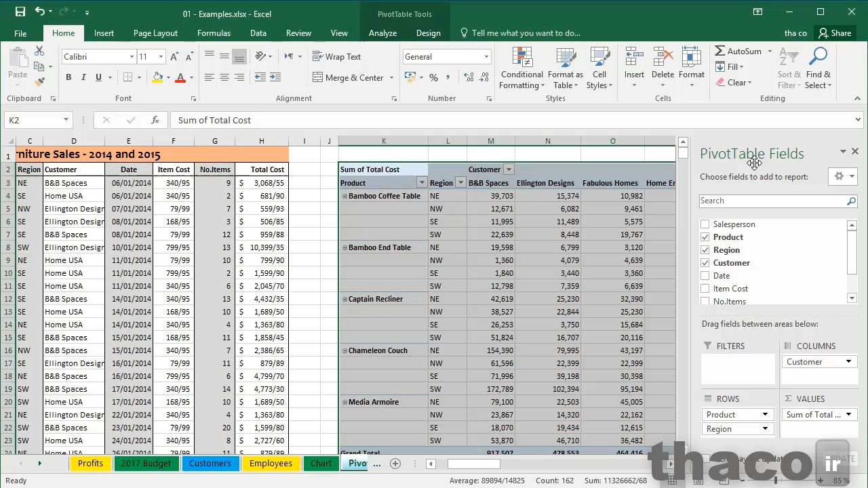
Task: Open Format as Table gallery
Action: (565, 68)
